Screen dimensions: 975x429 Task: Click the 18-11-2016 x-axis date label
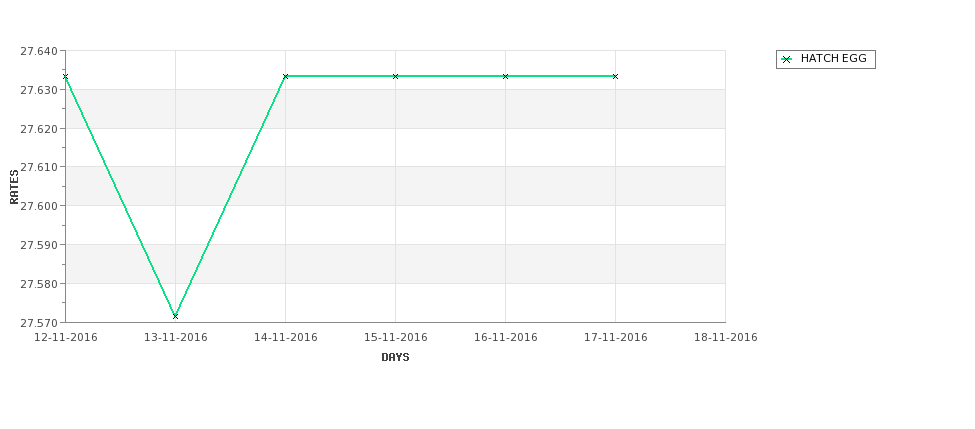[x=726, y=338]
